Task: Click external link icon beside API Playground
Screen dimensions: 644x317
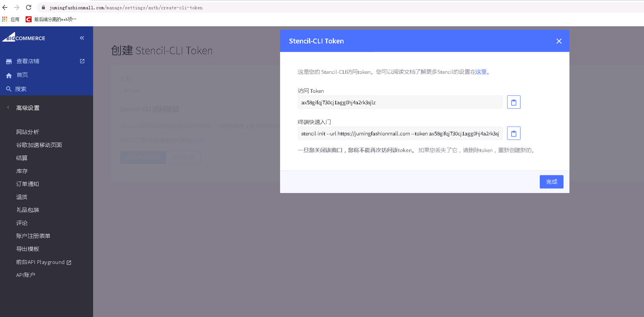Action: [69, 262]
